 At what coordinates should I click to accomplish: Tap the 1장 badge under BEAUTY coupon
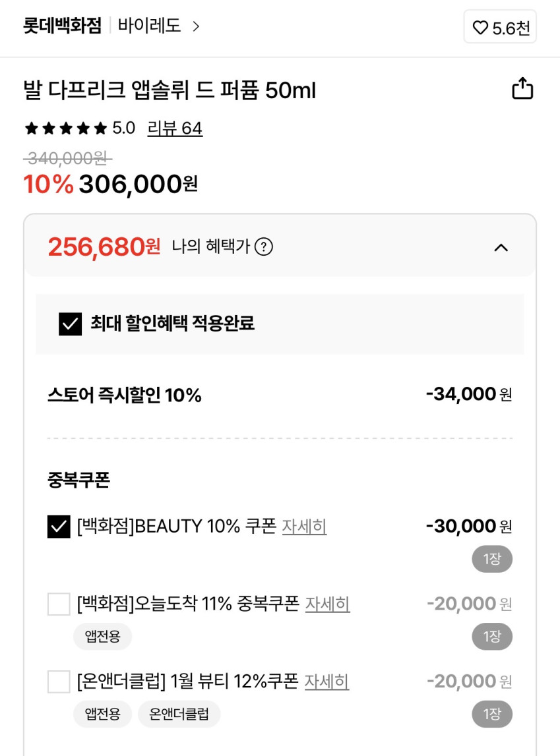coord(492,560)
